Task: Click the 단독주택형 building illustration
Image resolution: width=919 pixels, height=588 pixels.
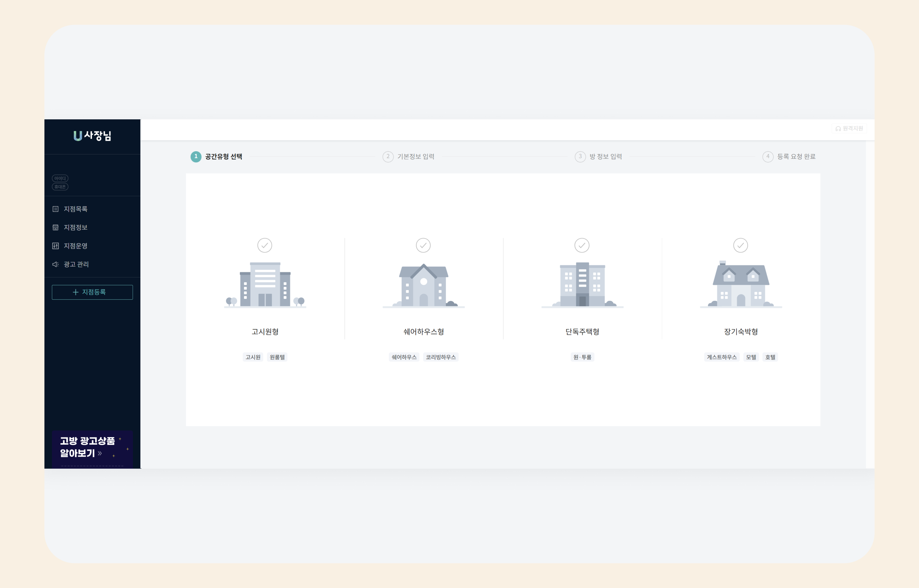Action: [582, 285]
